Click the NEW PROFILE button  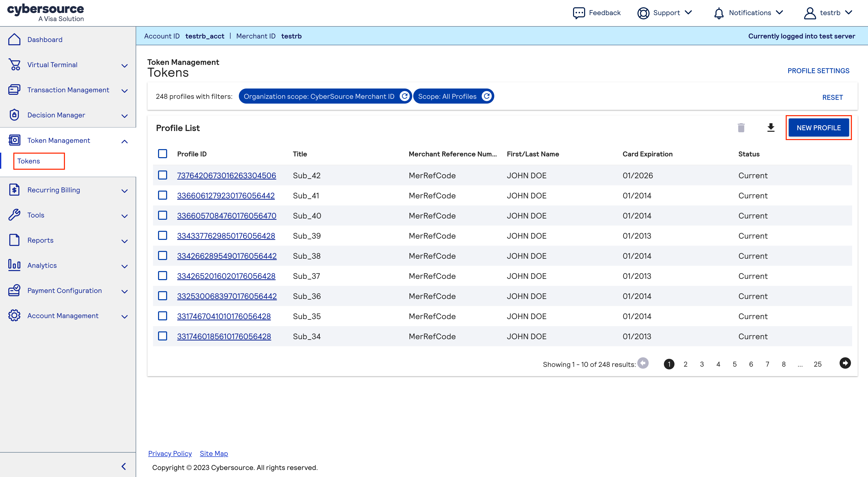[818, 127]
